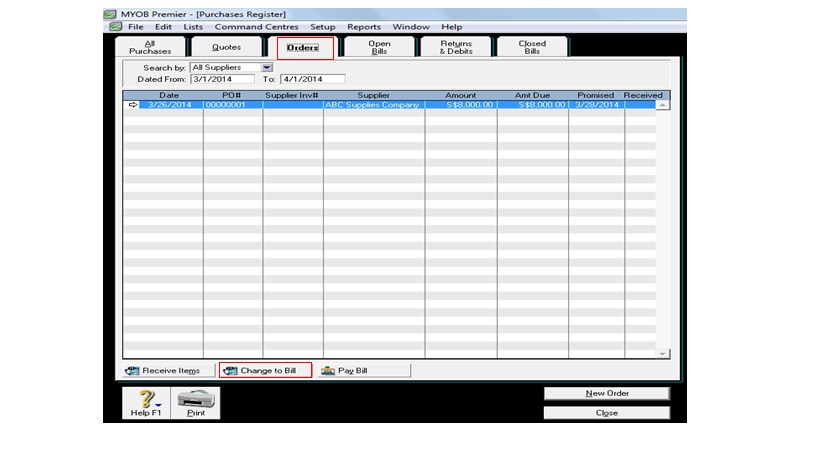Expand the Search by suppliers dropdown
The image size is (819, 460).
(266, 67)
